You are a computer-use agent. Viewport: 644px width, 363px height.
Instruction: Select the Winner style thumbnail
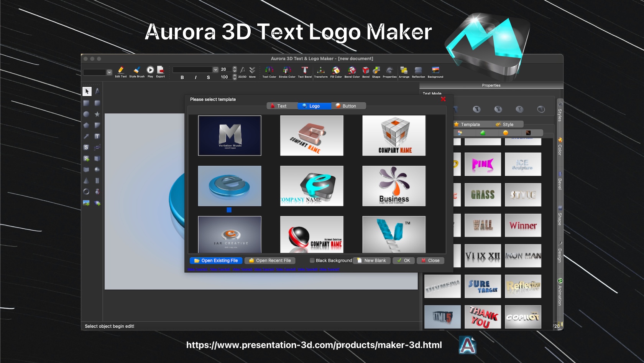523,225
